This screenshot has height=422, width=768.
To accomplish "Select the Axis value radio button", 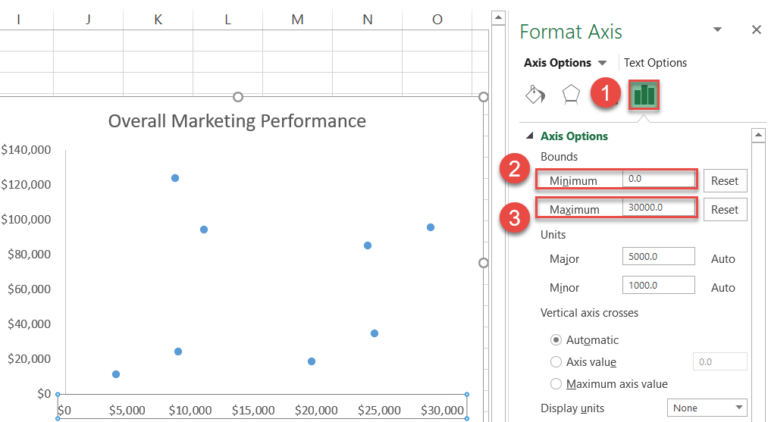I will tap(556, 362).
